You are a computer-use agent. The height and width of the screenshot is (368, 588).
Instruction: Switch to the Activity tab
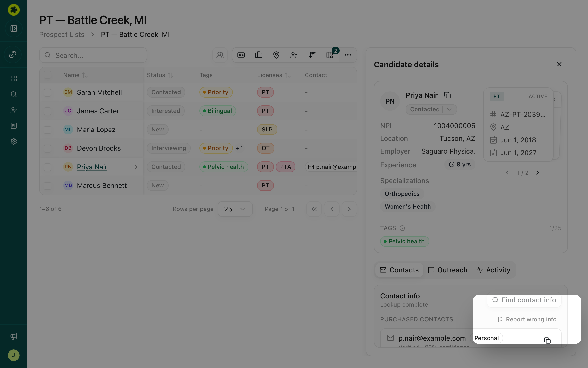click(x=493, y=270)
